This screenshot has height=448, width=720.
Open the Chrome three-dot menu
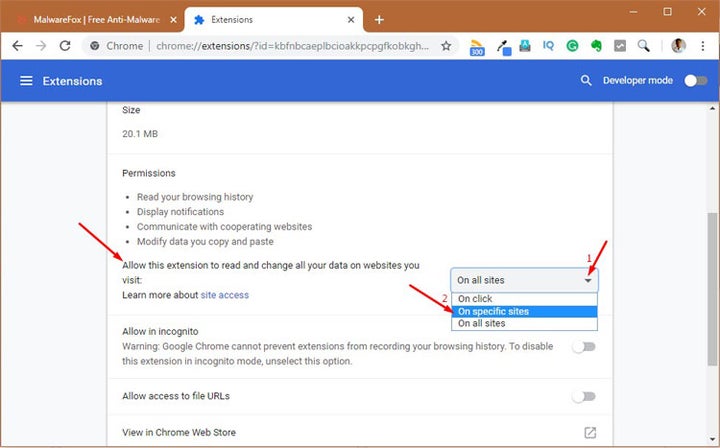703,46
